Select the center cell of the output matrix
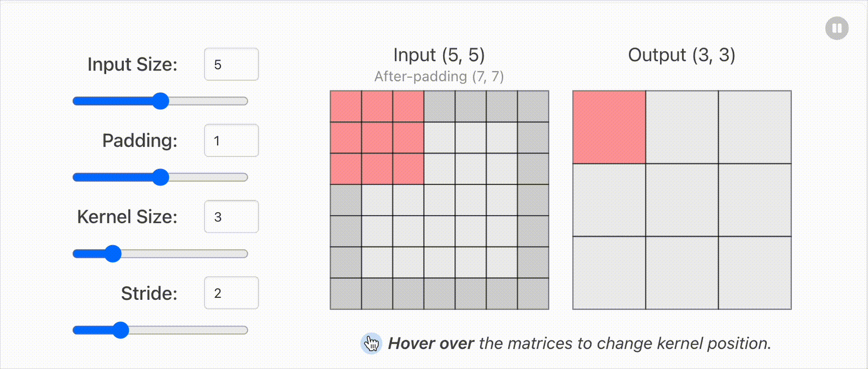 tap(682, 200)
